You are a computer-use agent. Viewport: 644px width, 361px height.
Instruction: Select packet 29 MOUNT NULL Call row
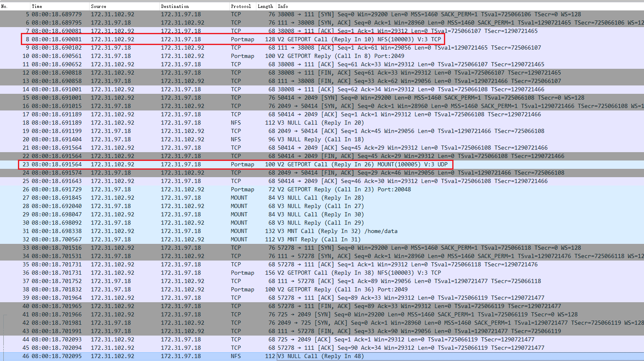[322, 214]
